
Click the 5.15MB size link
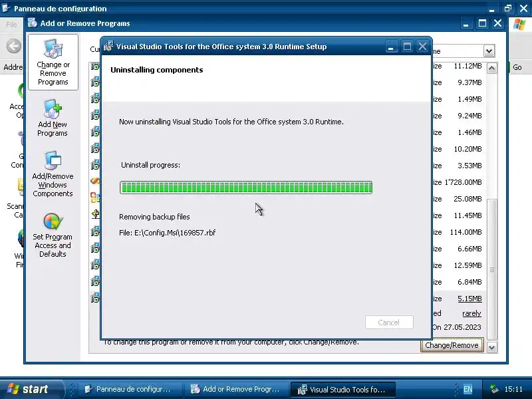469,299
